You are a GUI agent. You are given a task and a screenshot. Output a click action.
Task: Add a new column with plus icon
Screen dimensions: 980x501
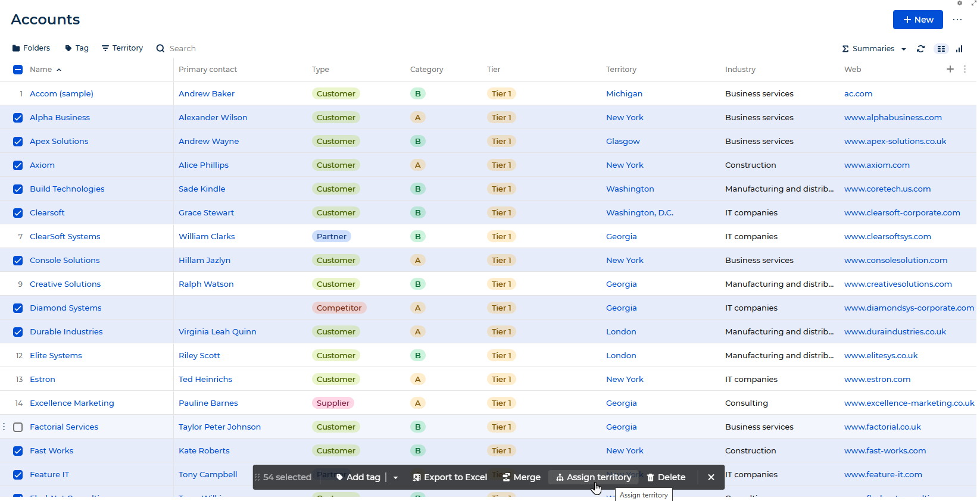click(950, 69)
